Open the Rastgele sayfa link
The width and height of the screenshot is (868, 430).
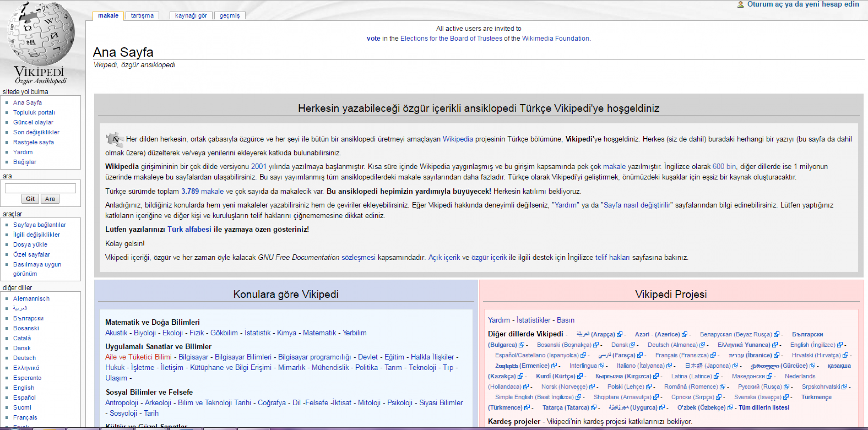point(33,142)
